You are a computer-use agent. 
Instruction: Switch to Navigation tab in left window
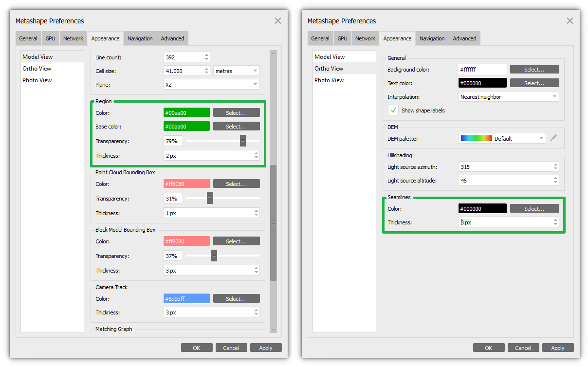pyautogui.click(x=140, y=38)
